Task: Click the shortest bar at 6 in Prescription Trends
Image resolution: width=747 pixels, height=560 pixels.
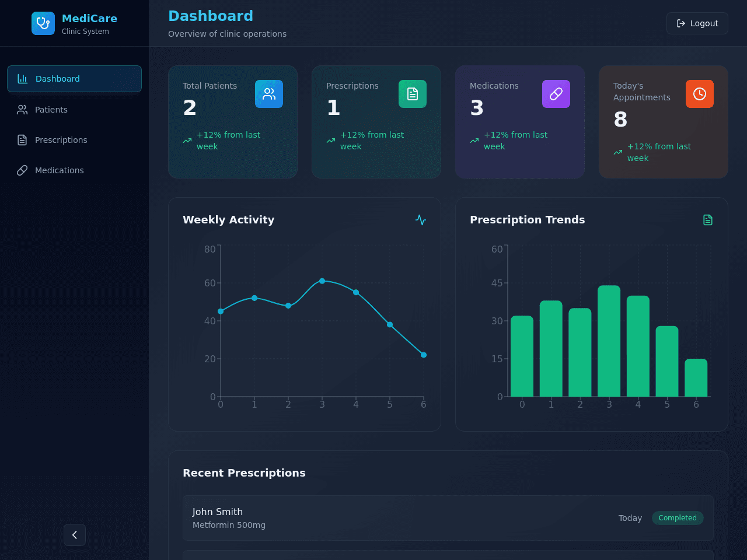Action: pos(696,378)
